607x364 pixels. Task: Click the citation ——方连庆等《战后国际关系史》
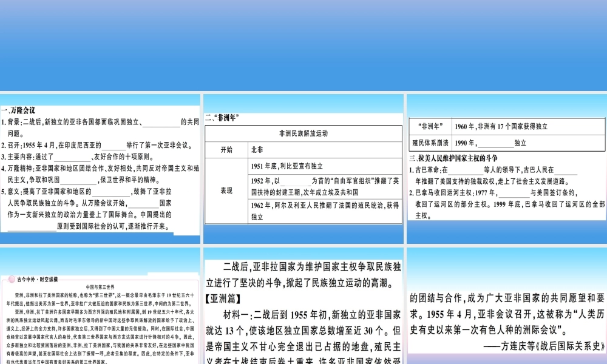coord(544,346)
